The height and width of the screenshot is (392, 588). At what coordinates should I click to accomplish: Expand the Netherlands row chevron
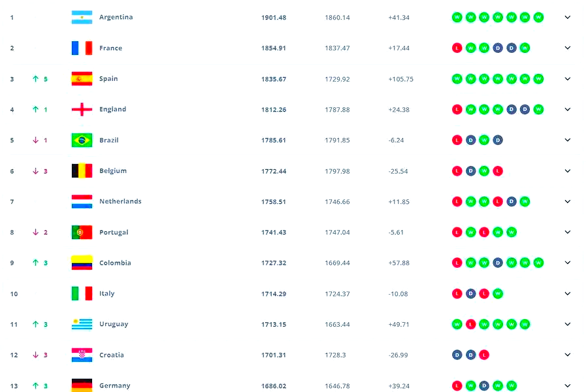(567, 202)
